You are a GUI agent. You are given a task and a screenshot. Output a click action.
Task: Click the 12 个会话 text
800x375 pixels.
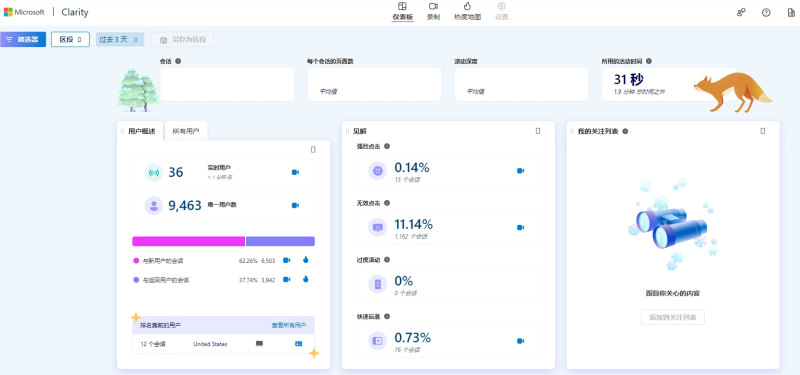pyautogui.click(x=153, y=344)
